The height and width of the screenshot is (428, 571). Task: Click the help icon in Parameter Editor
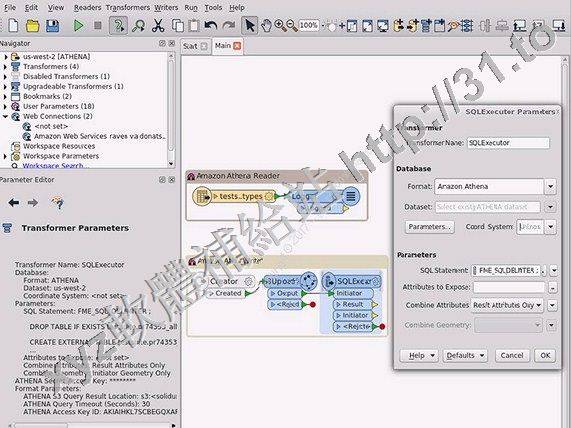(x=57, y=203)
